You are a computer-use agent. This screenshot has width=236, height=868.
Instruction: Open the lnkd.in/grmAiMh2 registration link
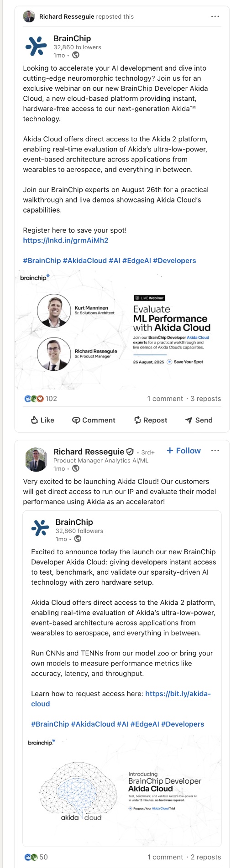click(66, 240)
